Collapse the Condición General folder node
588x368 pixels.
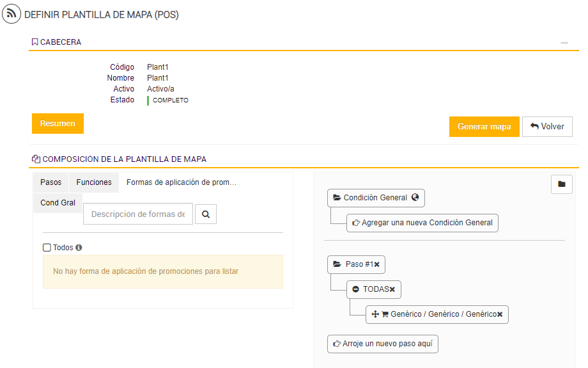click(337, 198)
